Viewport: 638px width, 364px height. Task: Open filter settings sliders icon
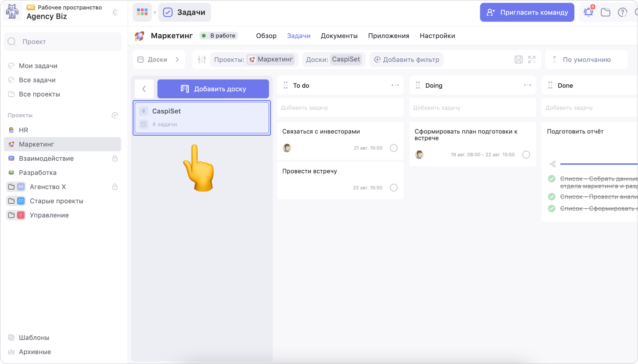[x=202, y=60]
